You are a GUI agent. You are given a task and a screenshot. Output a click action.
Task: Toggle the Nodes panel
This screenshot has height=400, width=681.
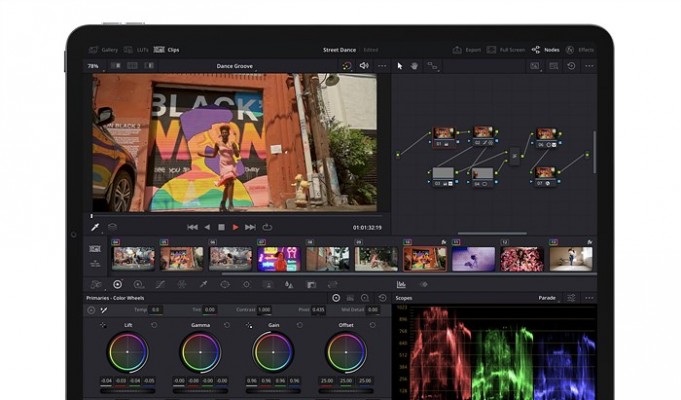[x=545, y=50]
